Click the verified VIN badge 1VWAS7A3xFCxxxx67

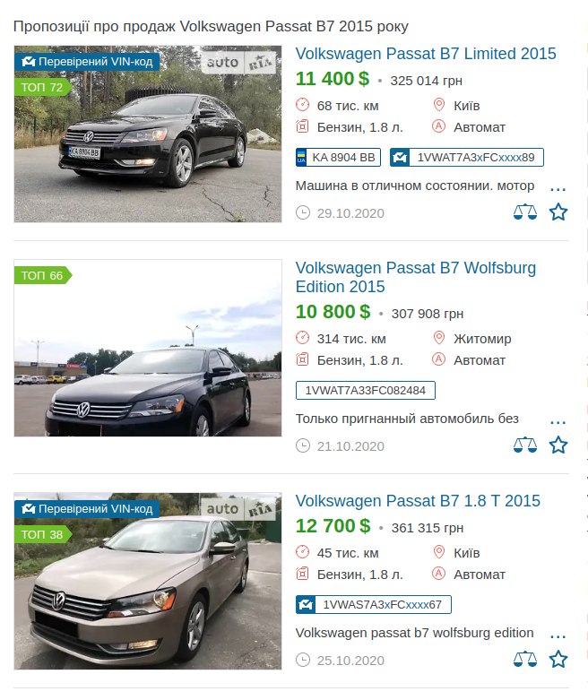(373, 604)
